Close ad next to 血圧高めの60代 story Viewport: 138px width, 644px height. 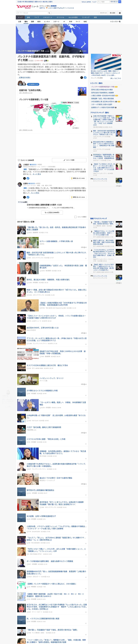tap(86, 333)
